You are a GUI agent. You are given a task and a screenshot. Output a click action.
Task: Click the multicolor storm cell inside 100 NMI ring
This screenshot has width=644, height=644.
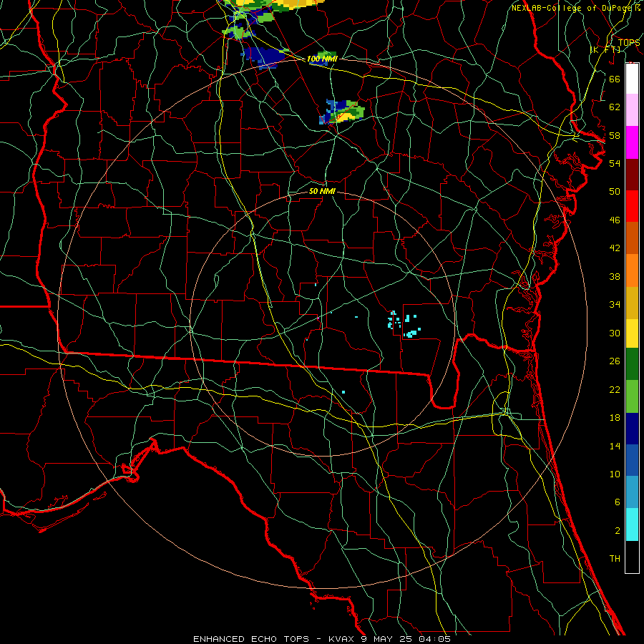342,112
